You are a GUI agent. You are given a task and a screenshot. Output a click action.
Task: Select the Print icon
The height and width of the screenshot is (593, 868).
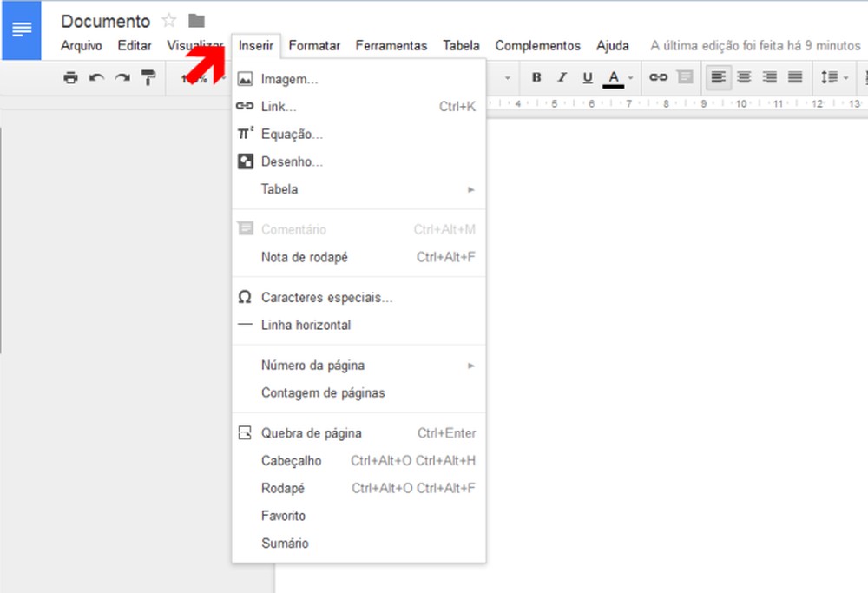[x=70, y=77]
